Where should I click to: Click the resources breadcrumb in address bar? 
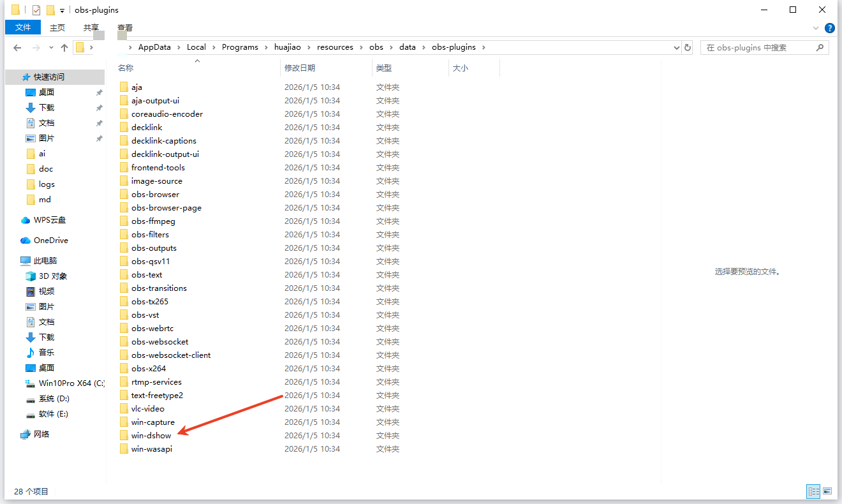tap(335, 47)
